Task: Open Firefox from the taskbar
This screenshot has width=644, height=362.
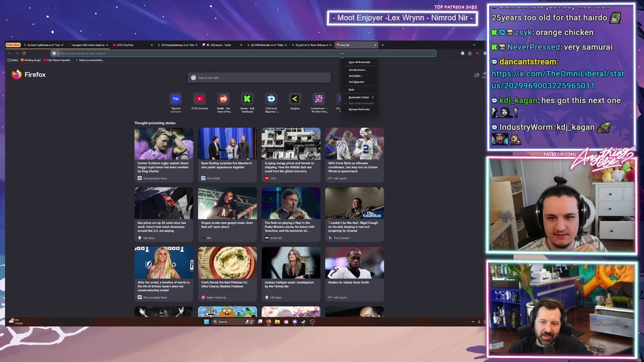Action: pyautogui.click(x=269, y=322)
